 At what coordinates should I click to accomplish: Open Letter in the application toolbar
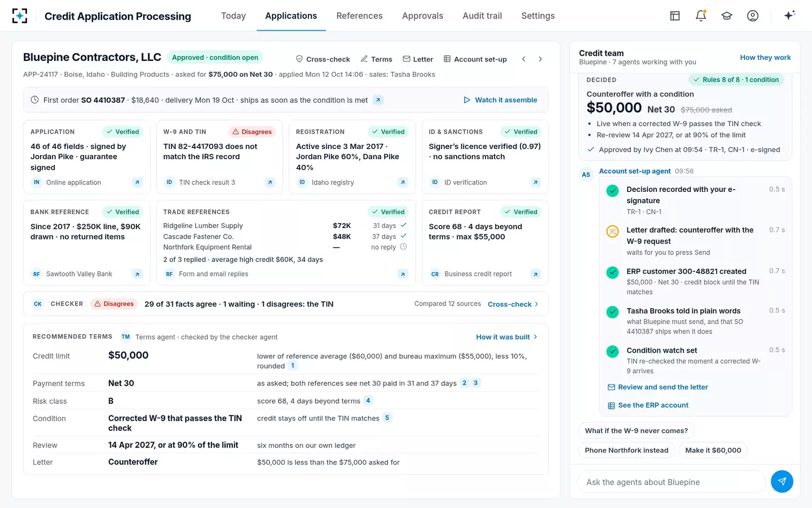tap(418, 59)
